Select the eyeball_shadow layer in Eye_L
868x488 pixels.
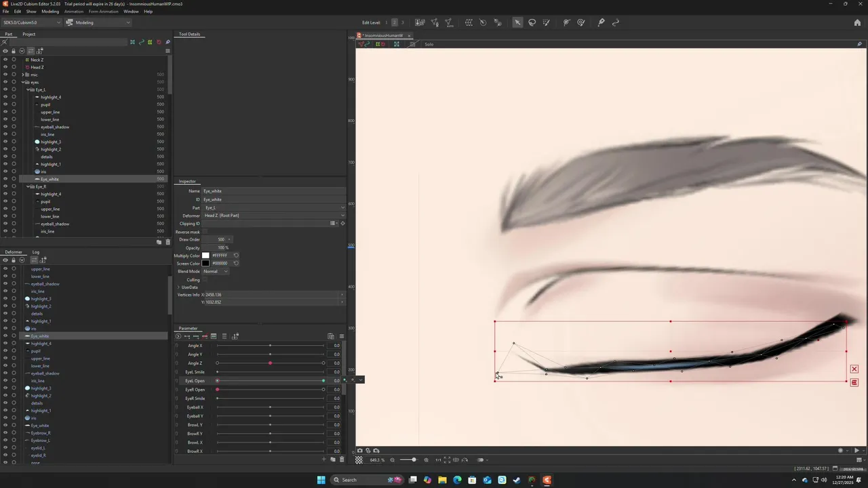pos(55,127)
